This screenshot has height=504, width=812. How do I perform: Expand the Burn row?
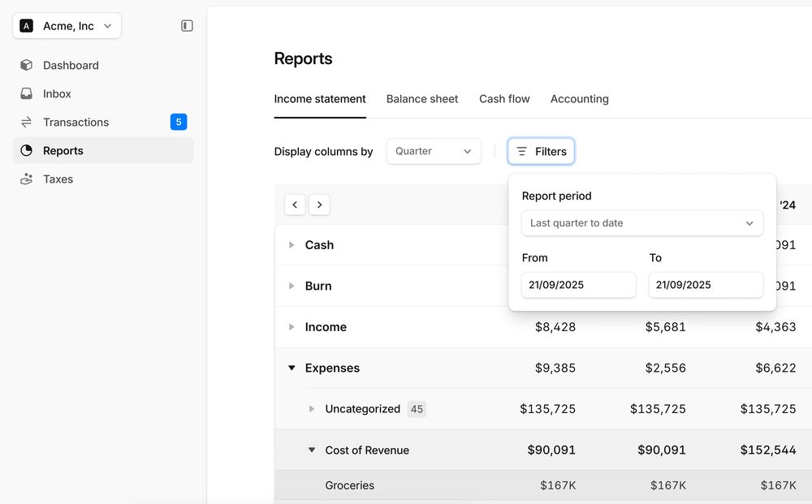292,286
